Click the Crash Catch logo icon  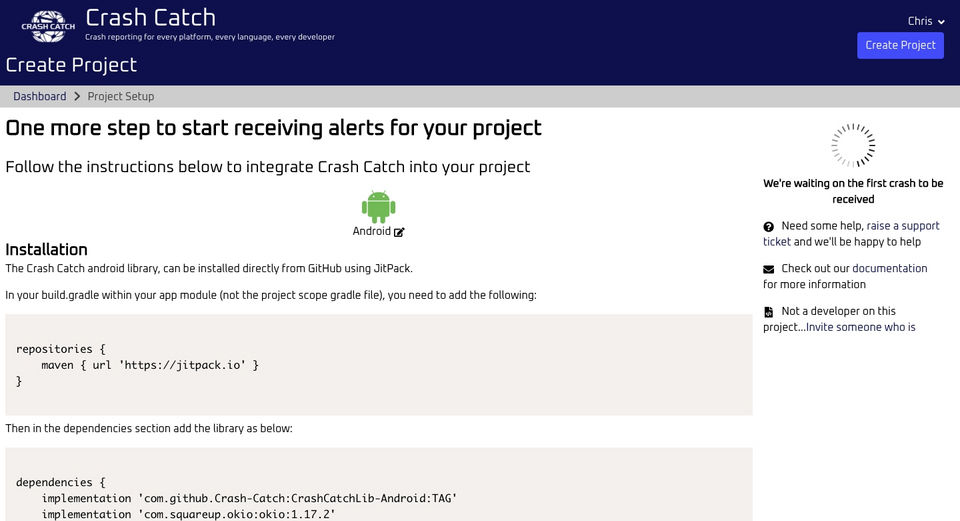[x=48, y=26]
